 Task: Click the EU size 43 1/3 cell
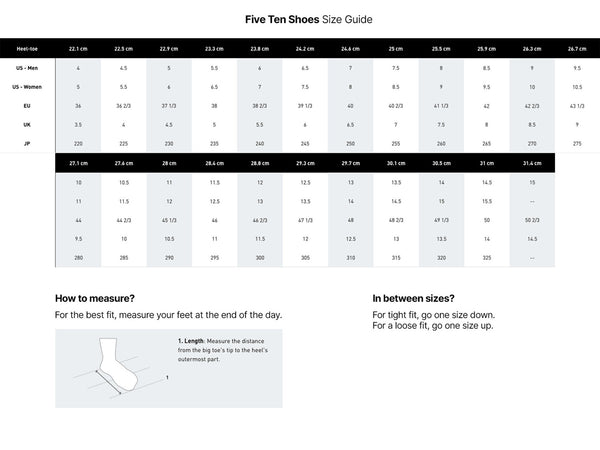(x=577, y=106)
